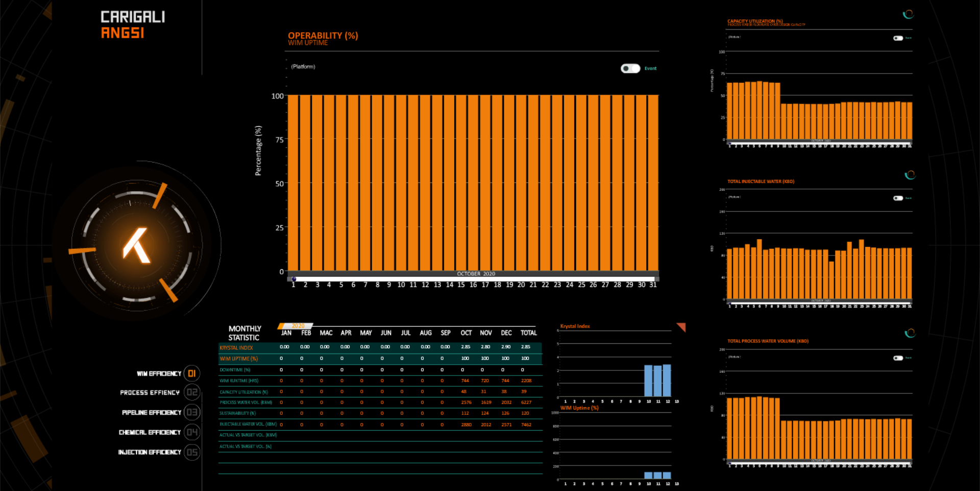Click the central Krystal K logo
980x491 pixels.
tap(137, 246)
